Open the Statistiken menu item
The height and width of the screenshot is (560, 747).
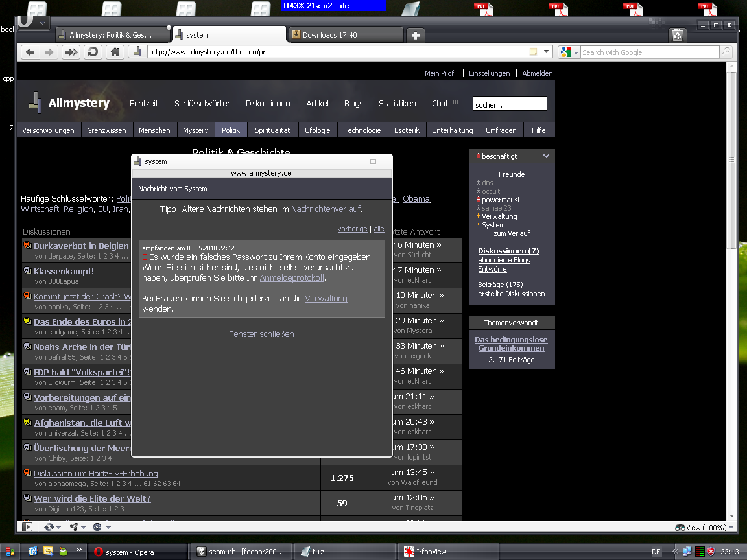point(397,103)
